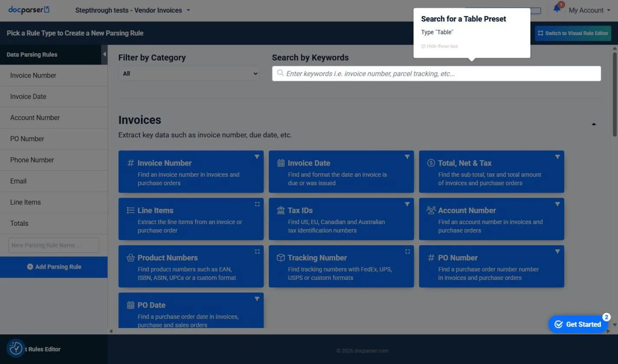Image resolution: width=618 pixels, height=364 pixels.
Task: Click the expand icon on Product Numbers card
Action: pyautogui.click(x=257, y=251)
